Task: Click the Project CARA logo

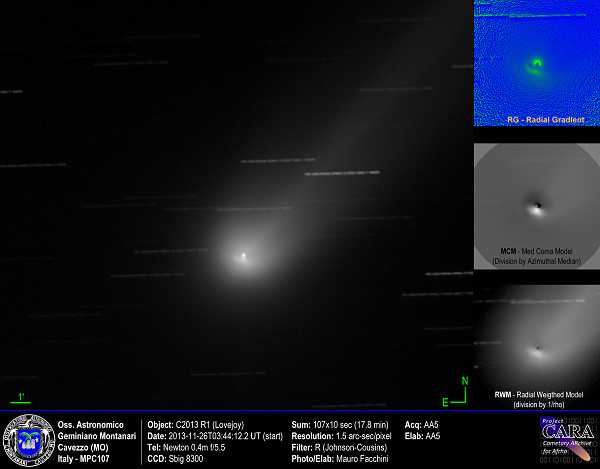Action: (x=567, y=438)
